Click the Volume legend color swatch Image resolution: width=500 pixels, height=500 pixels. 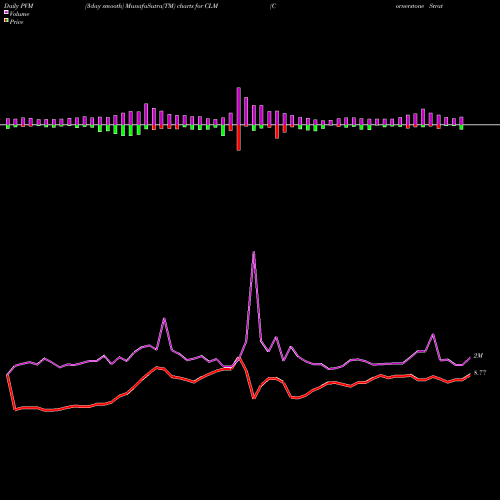click(6, 12)
